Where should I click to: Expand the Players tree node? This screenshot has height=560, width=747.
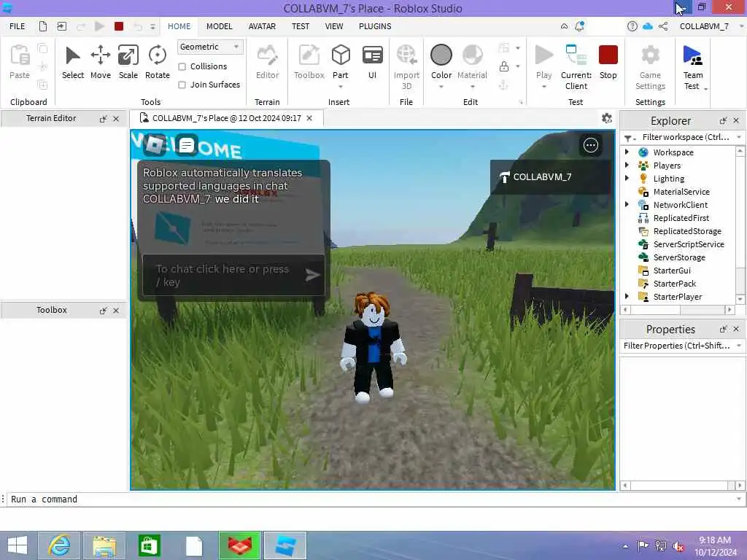click(x=627, y=166)
